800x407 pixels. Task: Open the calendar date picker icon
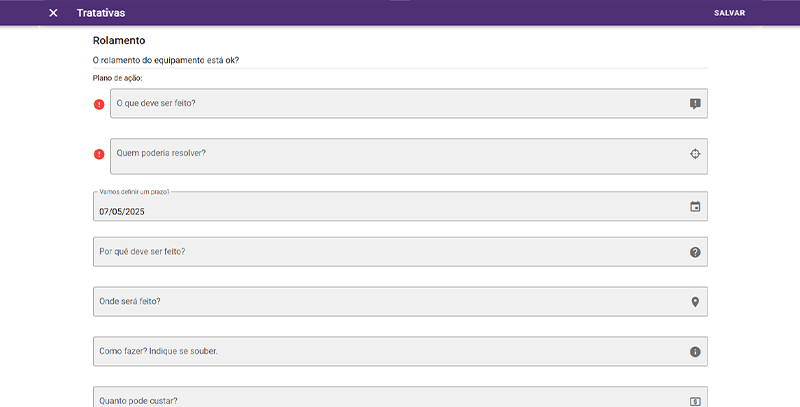[x=695, y=207]
